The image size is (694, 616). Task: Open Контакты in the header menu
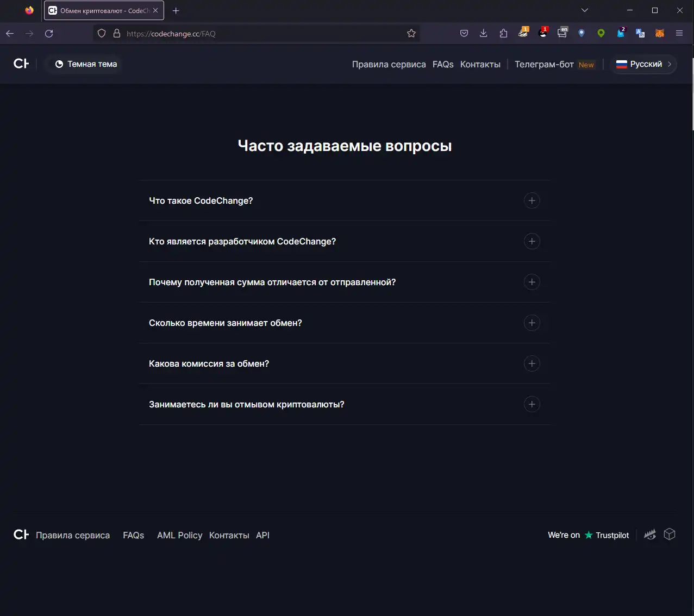(x=480, y=64)
